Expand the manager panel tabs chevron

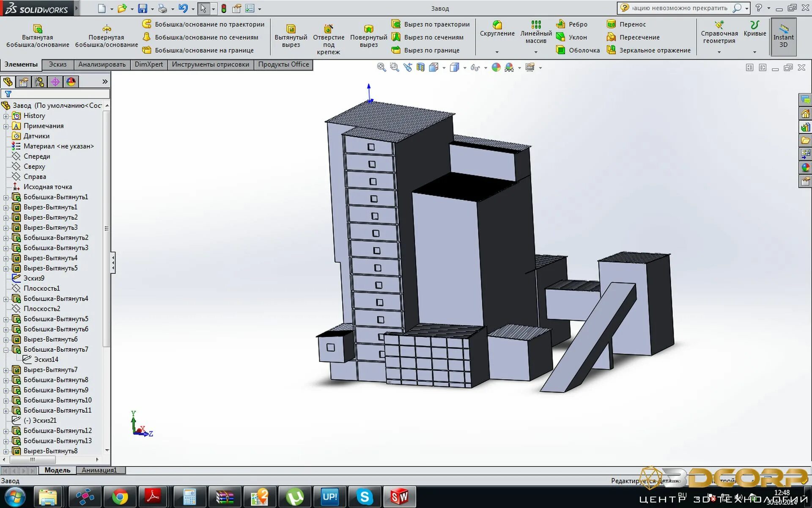pos(105,82)
